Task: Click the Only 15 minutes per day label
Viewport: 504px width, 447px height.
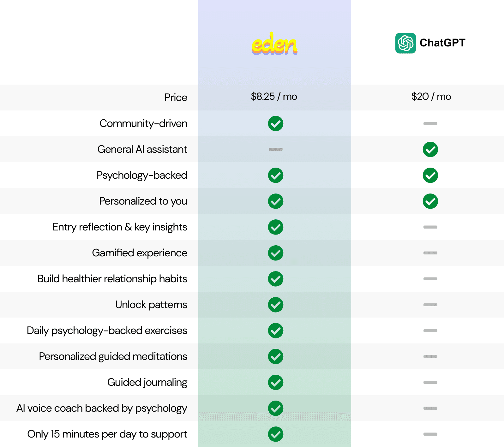Action: click(x=107, y=434)
